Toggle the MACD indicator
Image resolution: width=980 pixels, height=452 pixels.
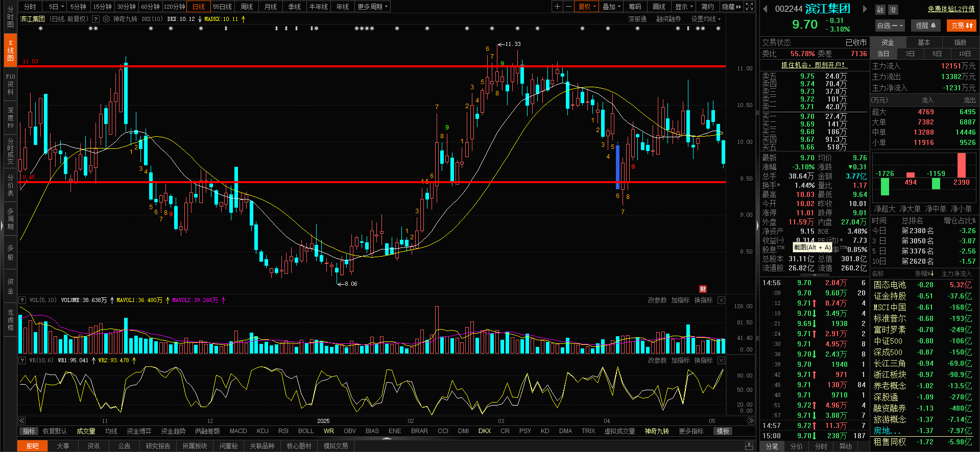pyautogui.click(x=238, y=431)
